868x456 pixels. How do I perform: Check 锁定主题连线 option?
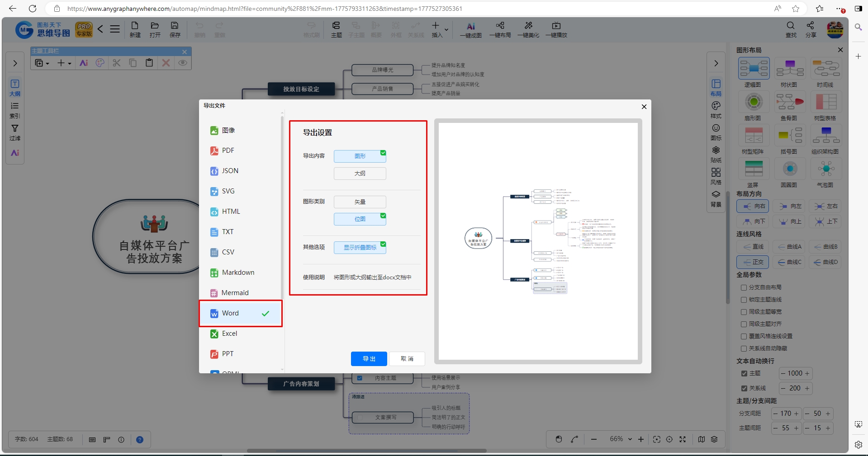[x=744, y=300]
